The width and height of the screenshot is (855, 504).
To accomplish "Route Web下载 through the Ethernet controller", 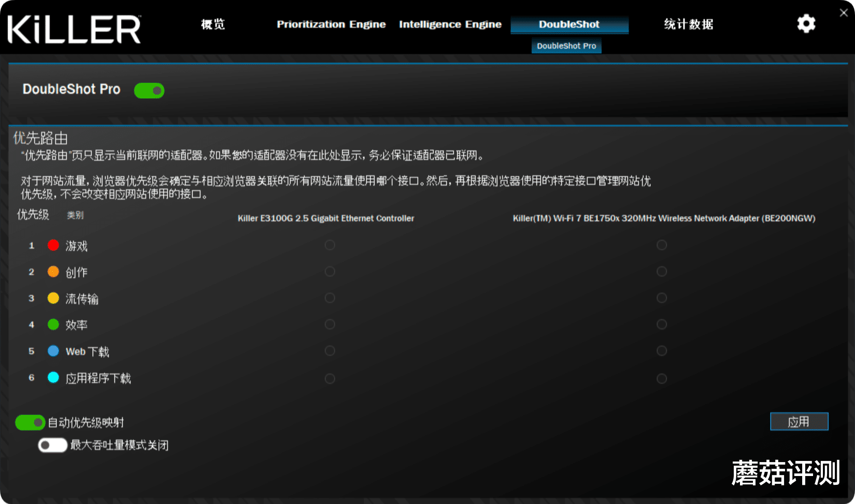I will pyautogui.click(x=330, y=351).
